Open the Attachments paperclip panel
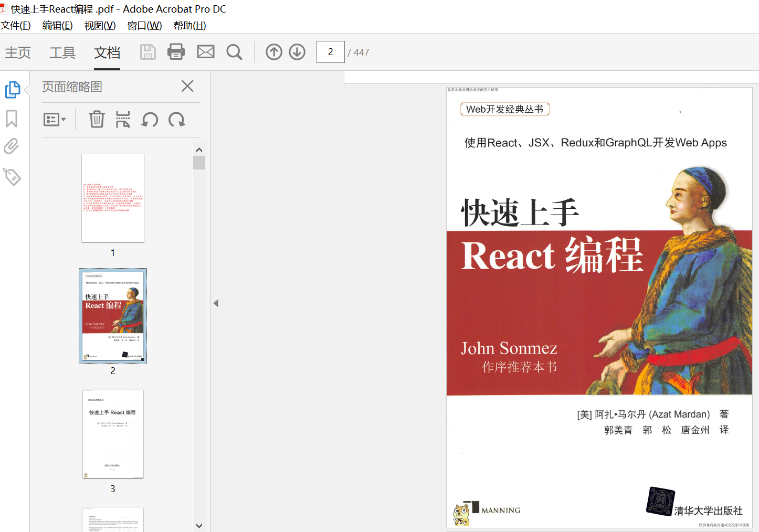The image size is (759, 532). point(12,146)
